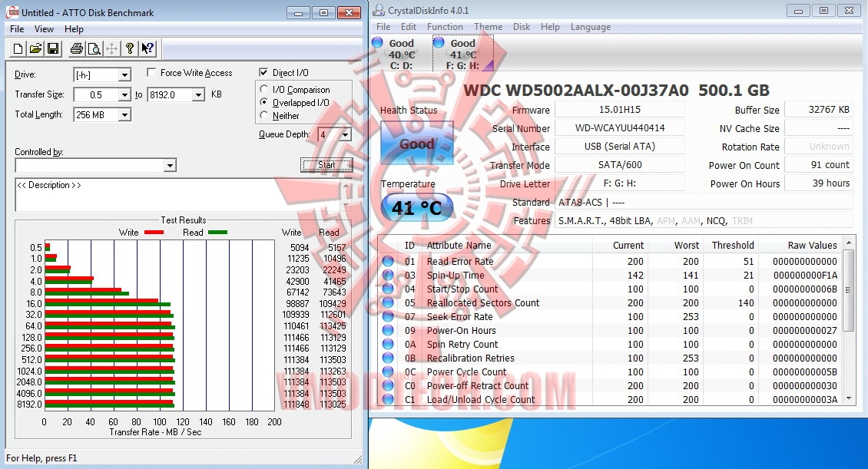Click status orb for Power Cycle Count
868x469 pixels.
(387, 372)
